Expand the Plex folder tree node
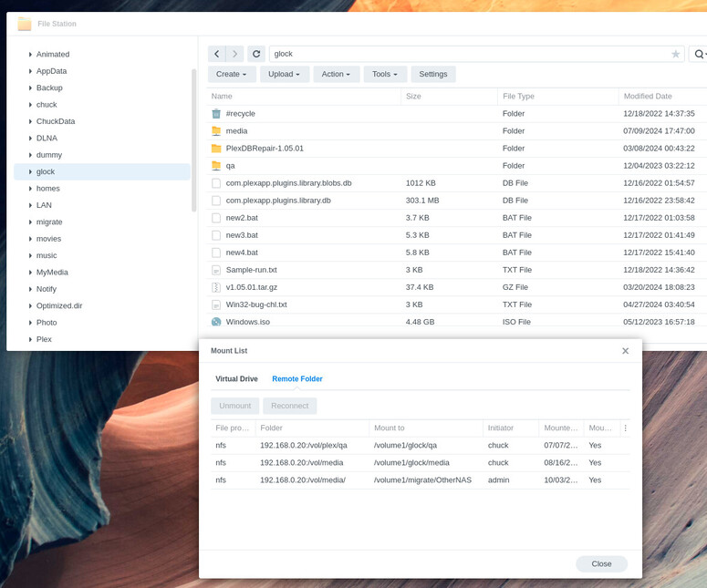Image resolution: width=707 pixels, height=588 pixels. [30, 339]
